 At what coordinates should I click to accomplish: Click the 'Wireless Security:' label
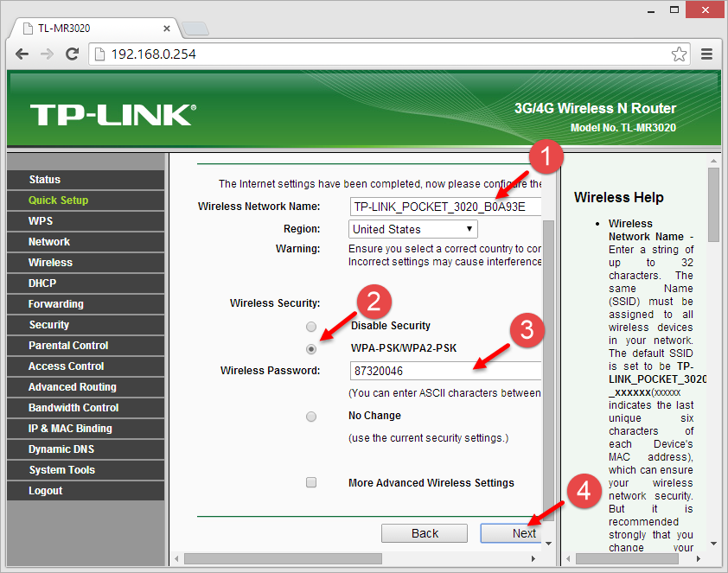click(275, 303)
